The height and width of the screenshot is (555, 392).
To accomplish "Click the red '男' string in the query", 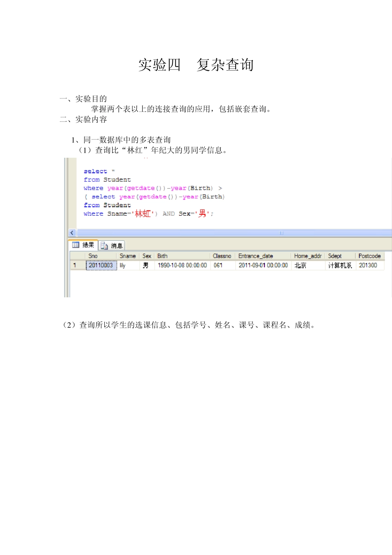I will pyautogui.click(x=202, y=213).
